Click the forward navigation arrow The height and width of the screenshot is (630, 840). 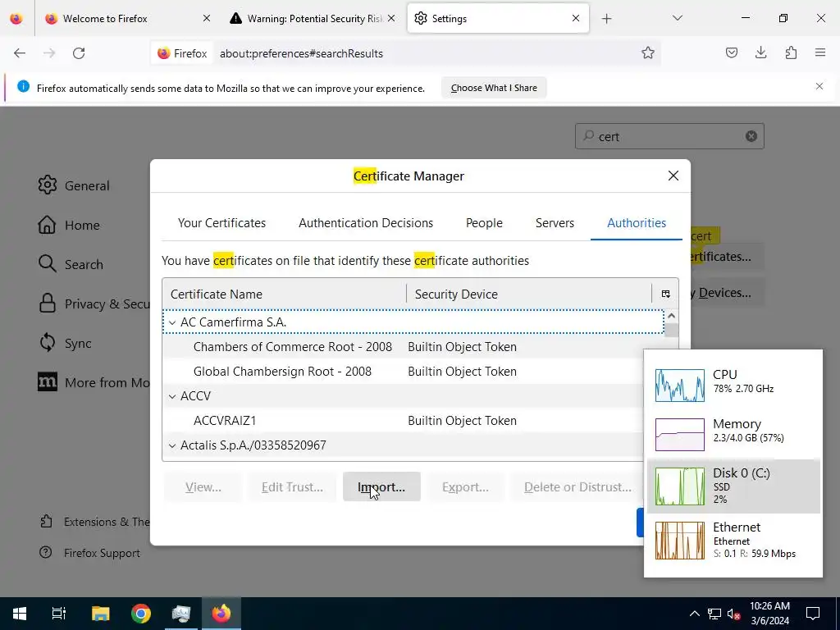point(49,53)
